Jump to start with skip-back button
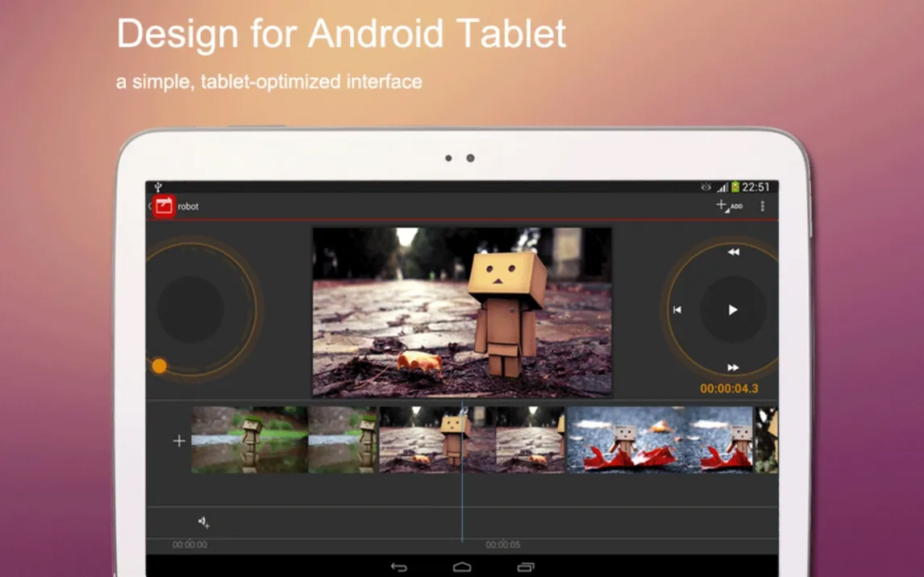The height and width of the screenshot is (577, 924). pyautogui.click(x=677, y=309)
